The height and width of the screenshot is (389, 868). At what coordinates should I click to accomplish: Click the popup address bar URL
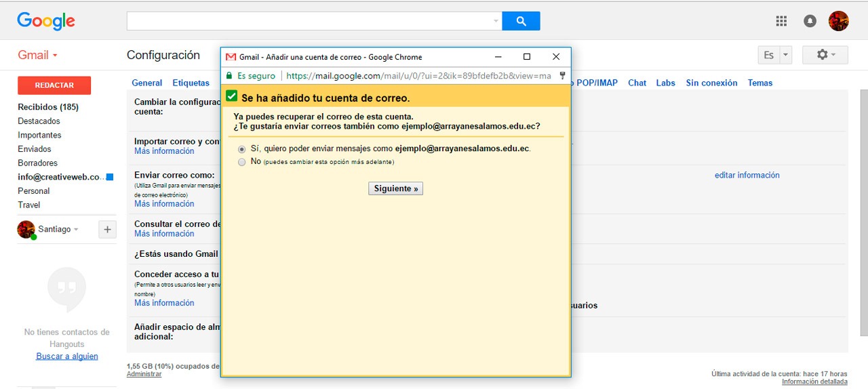click(x=418, y=76)
